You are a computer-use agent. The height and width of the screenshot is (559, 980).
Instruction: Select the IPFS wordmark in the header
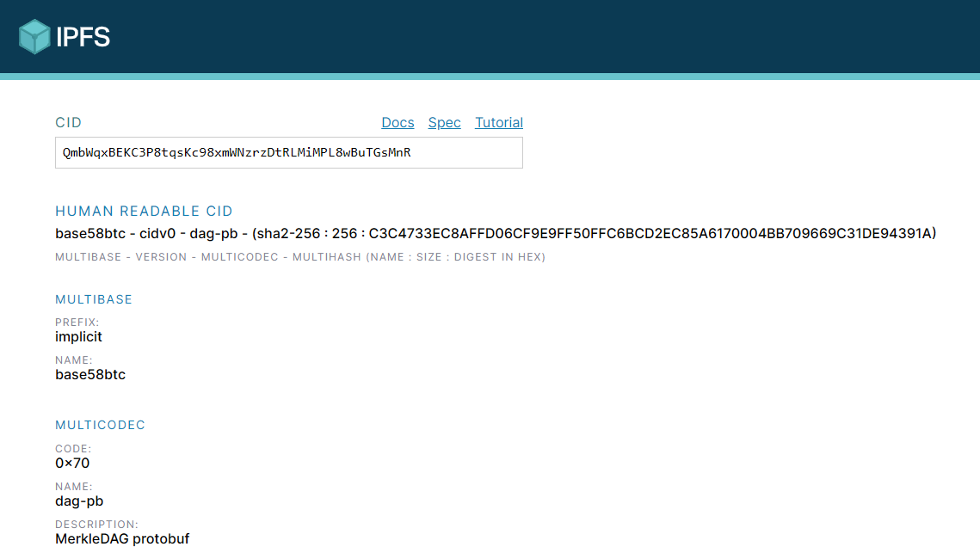coord(82,36)
